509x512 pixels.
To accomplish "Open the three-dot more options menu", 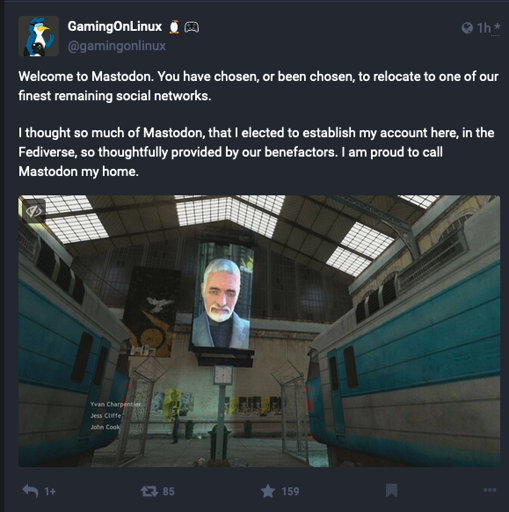I will click(490, 490).
